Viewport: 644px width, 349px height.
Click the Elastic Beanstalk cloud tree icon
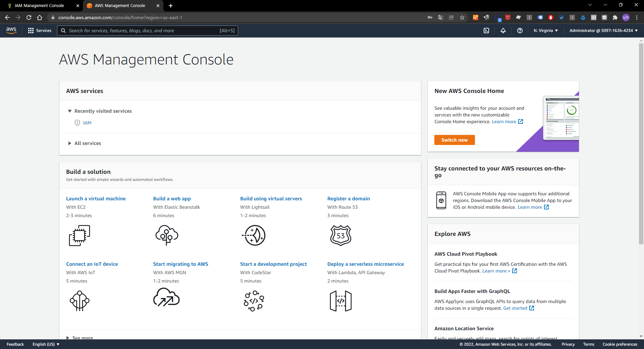pos(167,235)
